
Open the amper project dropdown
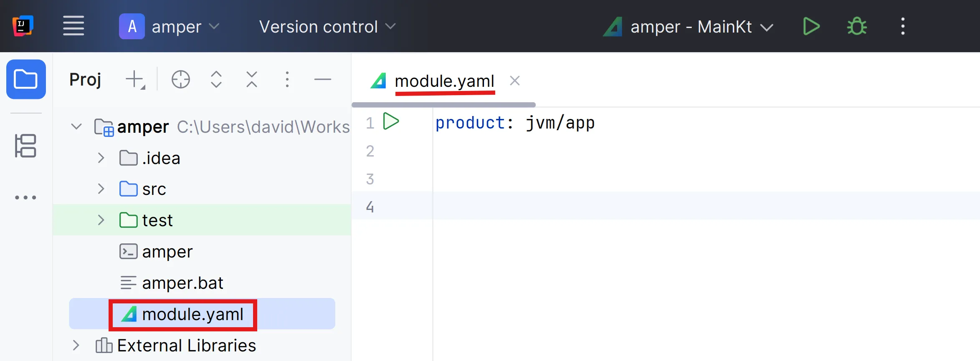click(170, 26)
